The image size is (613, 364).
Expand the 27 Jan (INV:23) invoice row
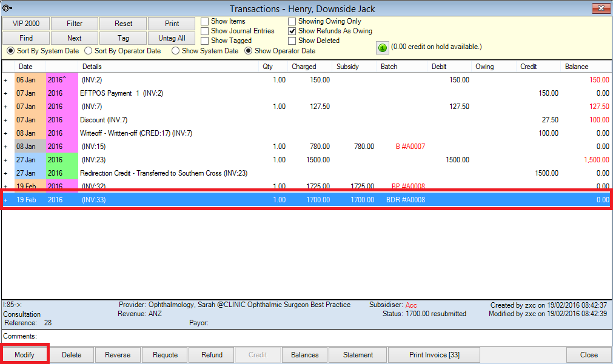click(5, 160)
